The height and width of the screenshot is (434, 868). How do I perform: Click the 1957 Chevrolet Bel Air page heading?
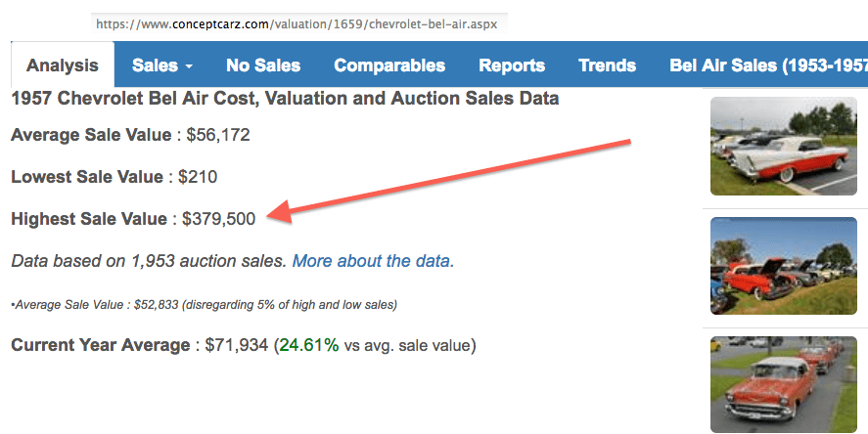point(285,99)
